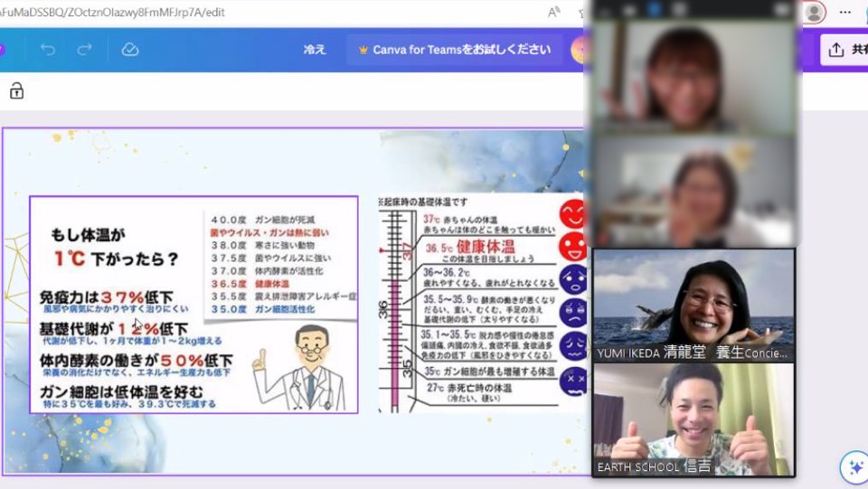Click the padlock icon above the canvas
Viewport: 868px width, 489px height.
pyautogui.click(x=16, y=91)
